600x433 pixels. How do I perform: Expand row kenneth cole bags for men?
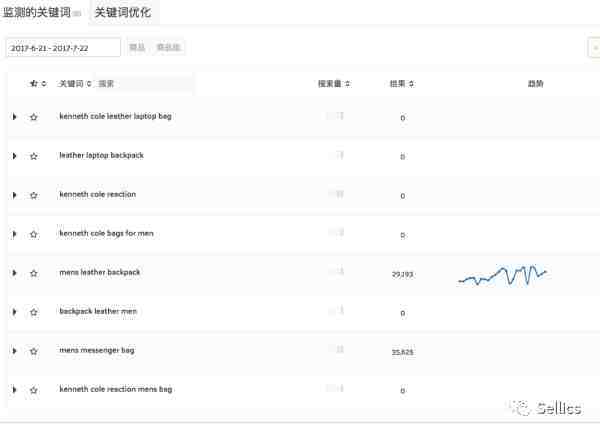pyautogui.click(x=15, y=234)
